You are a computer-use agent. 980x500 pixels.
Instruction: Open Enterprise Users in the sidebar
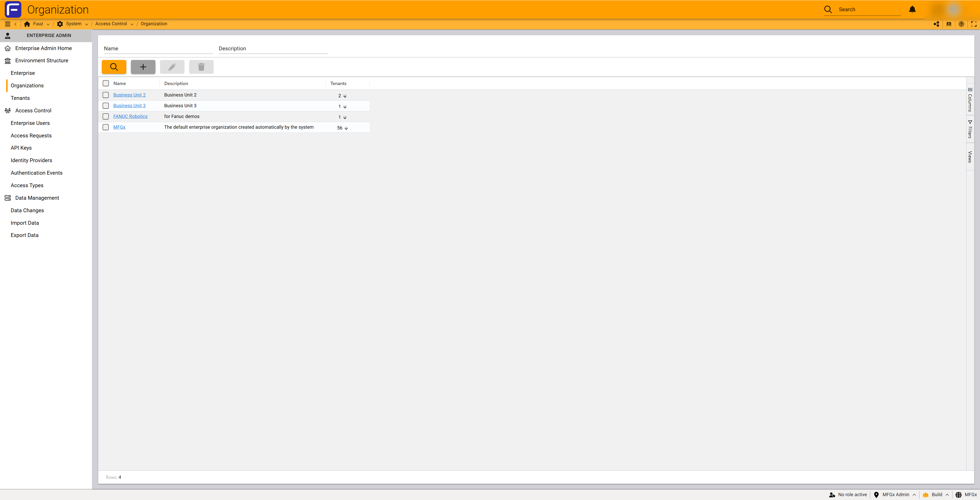30,123
